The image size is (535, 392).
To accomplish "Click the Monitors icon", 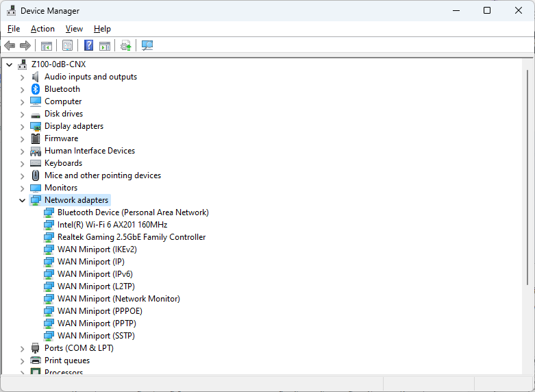I will point(36,188).
